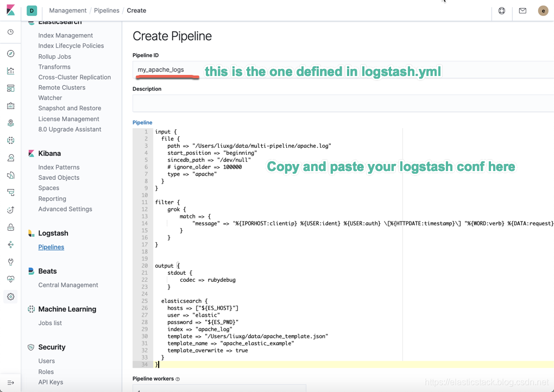Open the Recently viewed clock icon
The height and width of the screenshot is (392, 554).
[11, 32]
